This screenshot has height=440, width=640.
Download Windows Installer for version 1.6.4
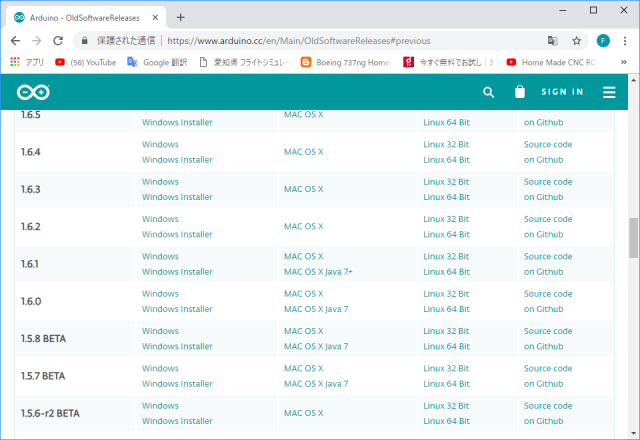(x=177, y=160)
